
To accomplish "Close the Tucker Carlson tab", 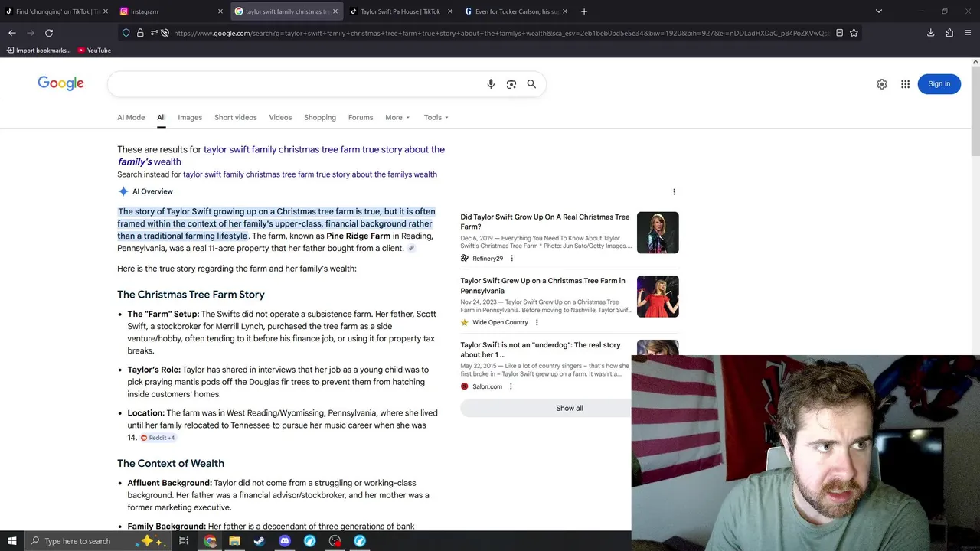I will click(565, 11).
